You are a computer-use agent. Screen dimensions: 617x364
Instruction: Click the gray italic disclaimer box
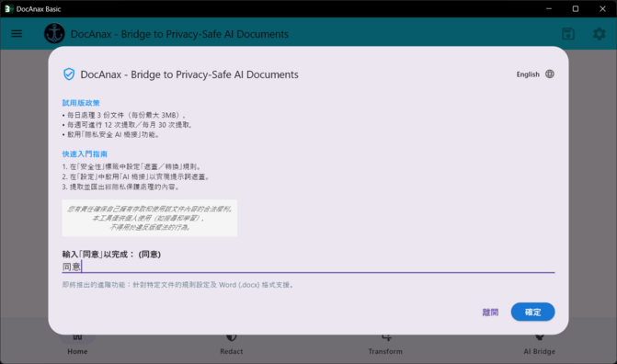click(x=150, y=218)
